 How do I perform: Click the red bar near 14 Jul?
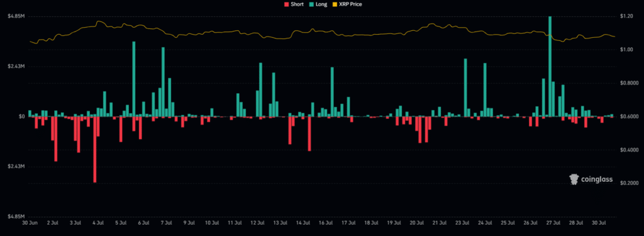coord(309,133)
